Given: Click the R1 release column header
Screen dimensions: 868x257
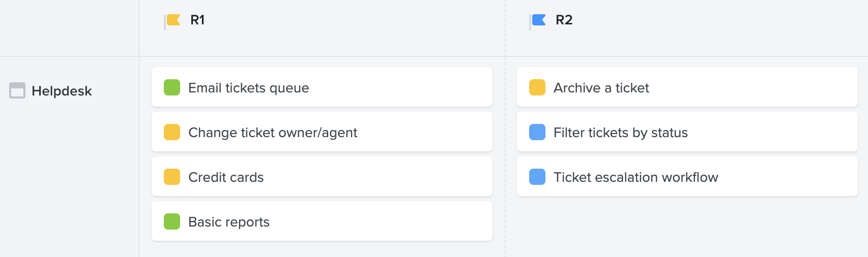Looking at the screenshot, I should click(x=197, y=20).
